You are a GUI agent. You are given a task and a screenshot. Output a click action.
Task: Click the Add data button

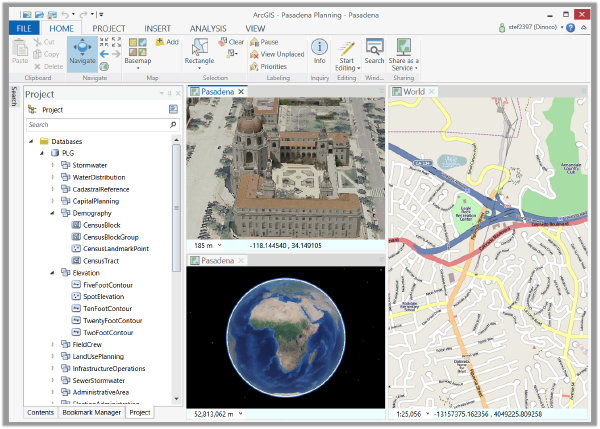coord(167,42)
